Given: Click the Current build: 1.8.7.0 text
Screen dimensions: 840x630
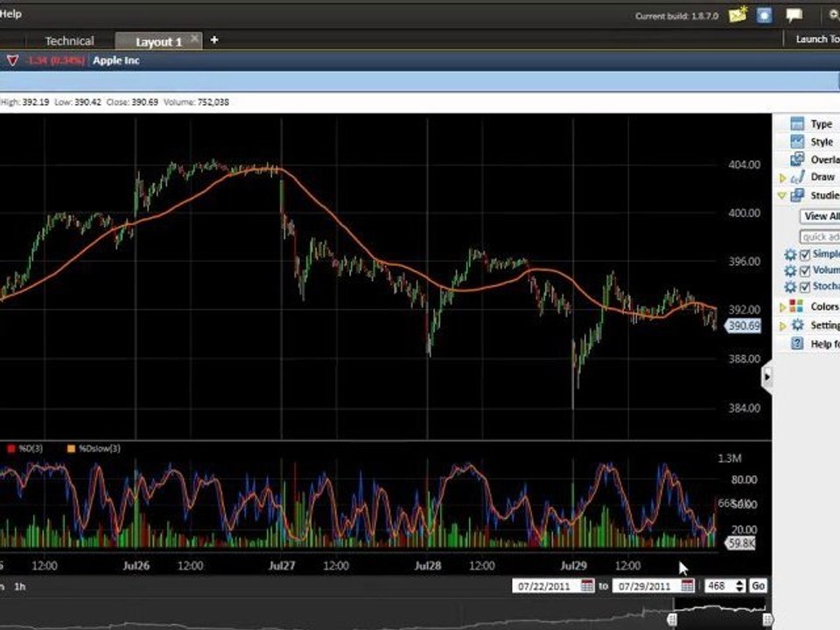Looking at the screenshot, I should point(676,16).
